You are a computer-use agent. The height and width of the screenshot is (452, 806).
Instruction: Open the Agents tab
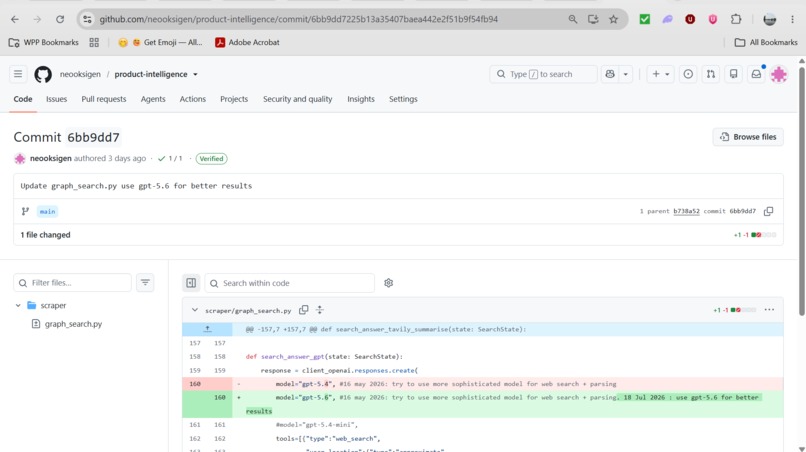pyautogui.click(x=153, y=99)
